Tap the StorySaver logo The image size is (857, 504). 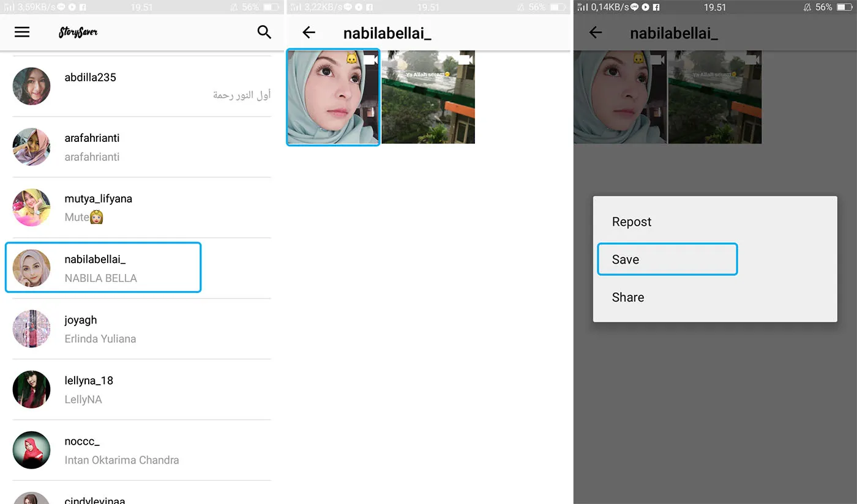point(78,32)
